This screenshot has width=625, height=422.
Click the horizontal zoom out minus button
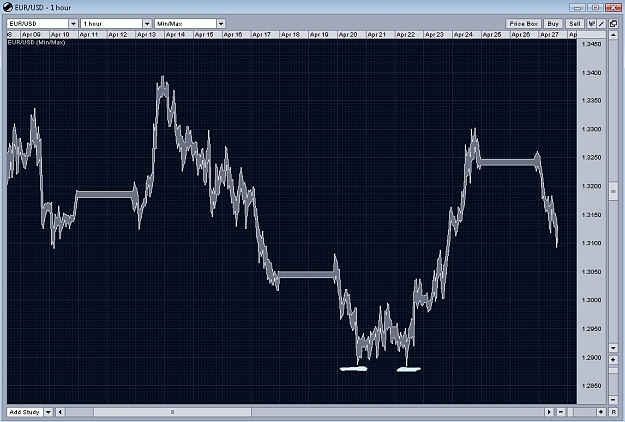tap(560, 412)
